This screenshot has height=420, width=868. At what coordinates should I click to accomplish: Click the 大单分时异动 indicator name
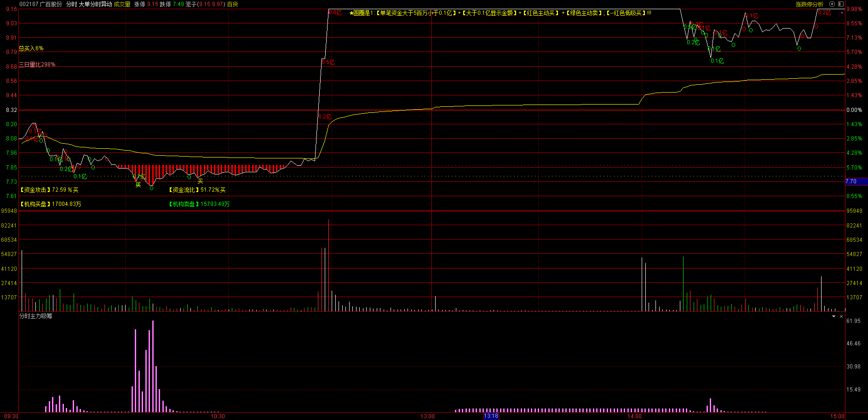tap(96, 4)
